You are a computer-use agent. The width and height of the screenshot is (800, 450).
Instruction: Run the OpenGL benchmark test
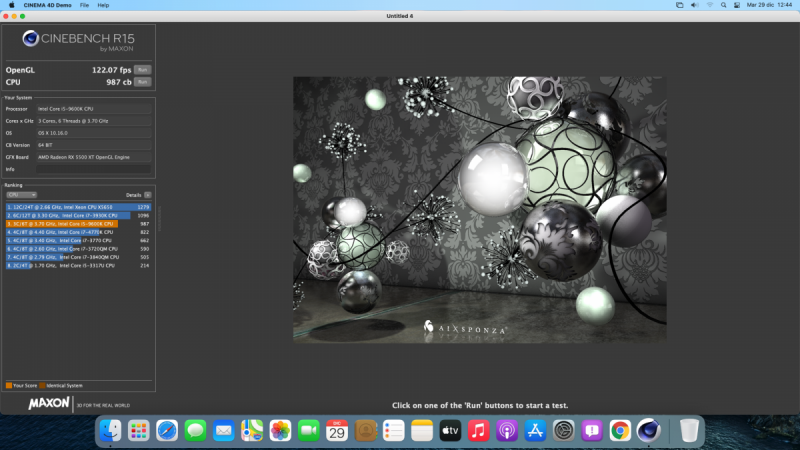point(142,70)
